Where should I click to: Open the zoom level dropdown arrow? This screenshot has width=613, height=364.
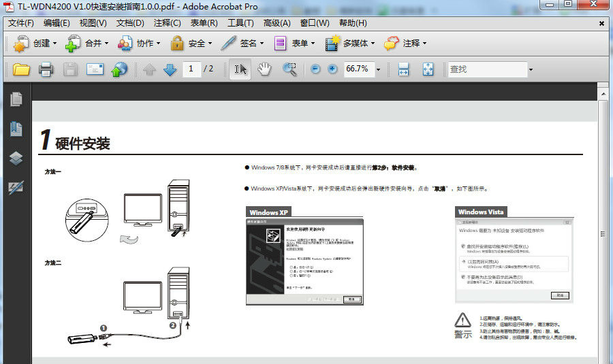[x=378, y=70]
